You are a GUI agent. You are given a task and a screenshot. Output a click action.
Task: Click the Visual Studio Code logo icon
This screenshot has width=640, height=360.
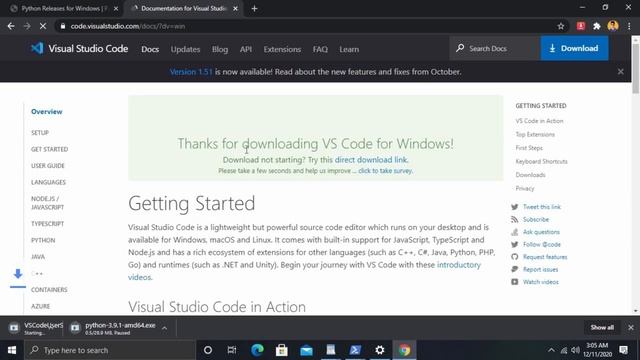pos(37,49)
